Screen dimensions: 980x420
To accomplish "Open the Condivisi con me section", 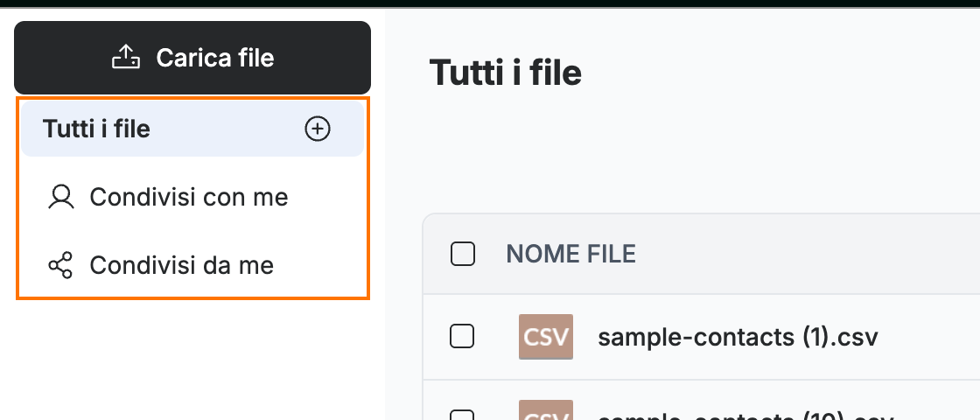I will [x=192, y=197].
